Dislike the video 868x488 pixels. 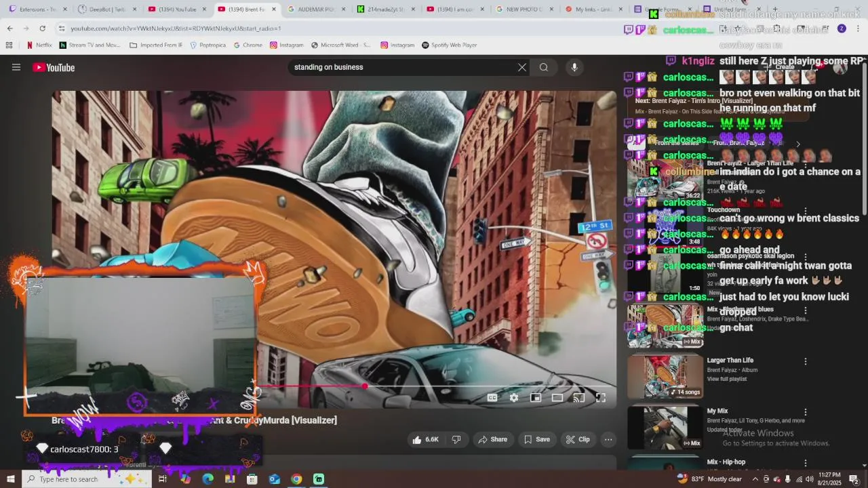[x=456, y=439]
